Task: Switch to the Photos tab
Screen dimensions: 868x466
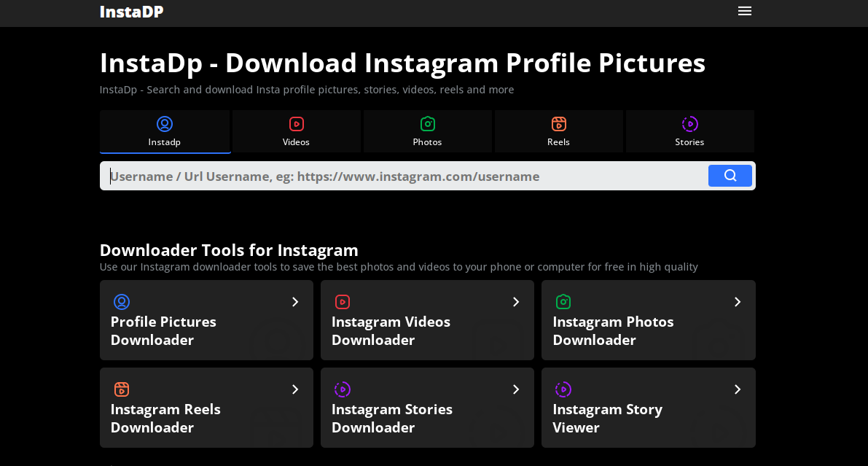Action: [x=427, y=131]
